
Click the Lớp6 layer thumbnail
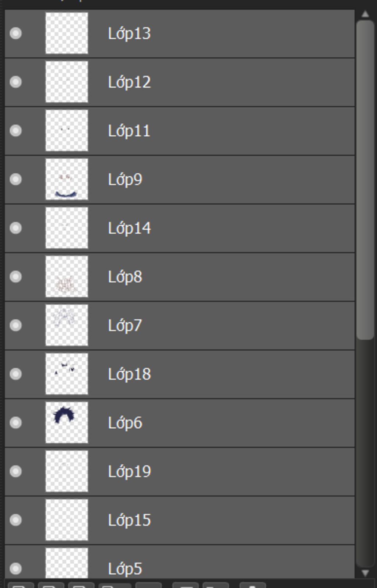(67, 423)
